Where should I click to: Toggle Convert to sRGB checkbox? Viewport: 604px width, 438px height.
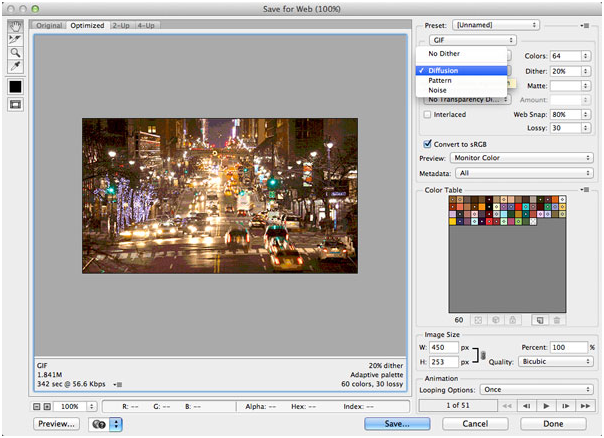(429, 143)
